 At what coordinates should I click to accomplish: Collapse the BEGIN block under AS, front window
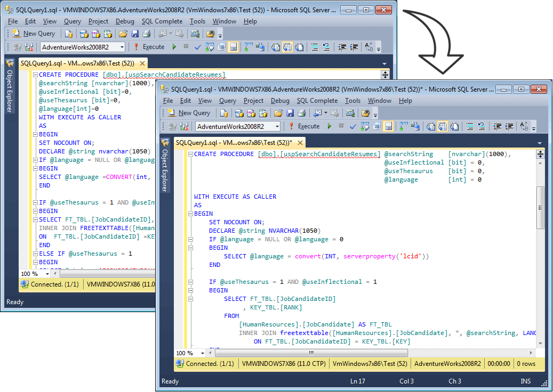(190, 214)
